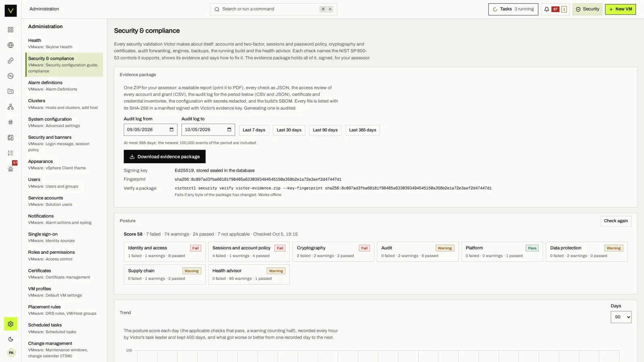This screenshot has width=644, height=362.
Task: Create a New VM
Action: pyautogui.click(x=620, y=9)
